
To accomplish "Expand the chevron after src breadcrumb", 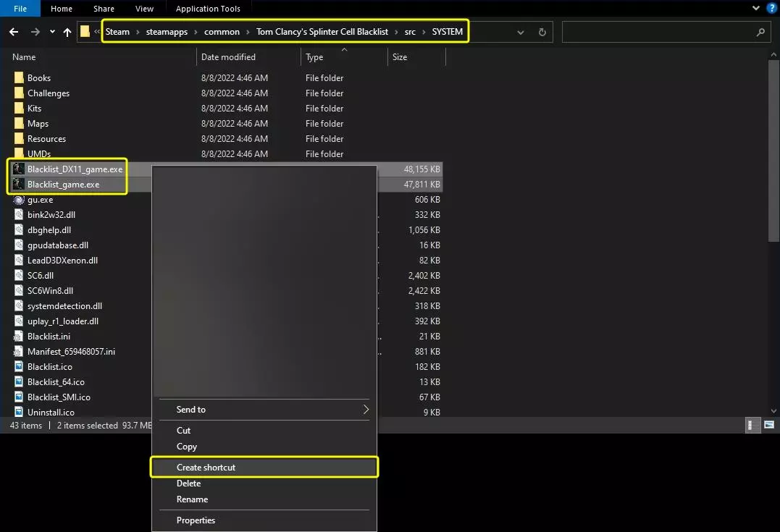I will click(x=424, y=32).
